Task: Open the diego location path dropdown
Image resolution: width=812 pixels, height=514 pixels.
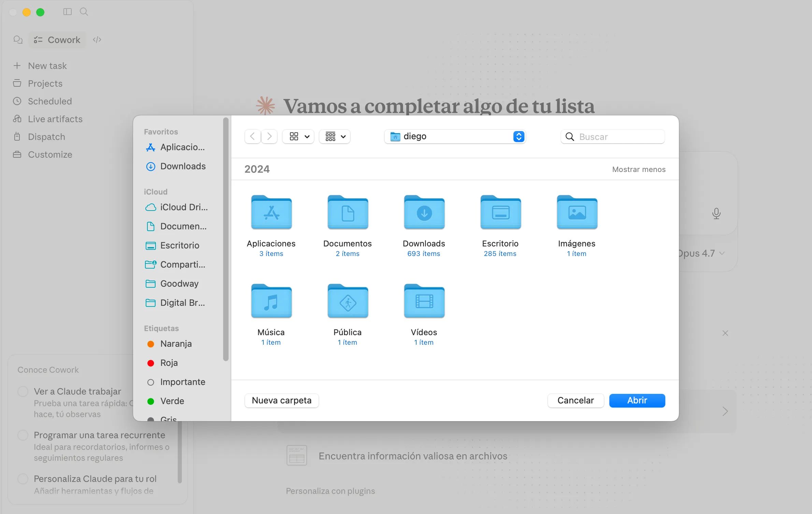Action: coord(454,137)
